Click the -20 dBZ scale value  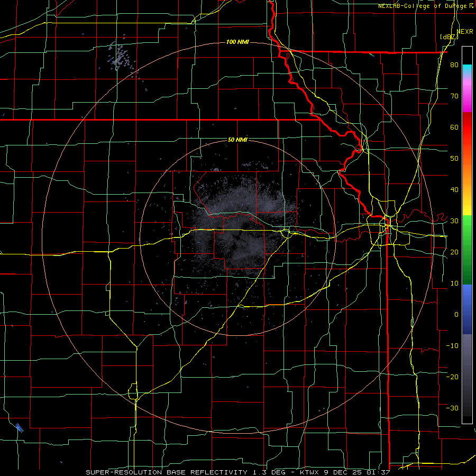[x=452, y=377]
